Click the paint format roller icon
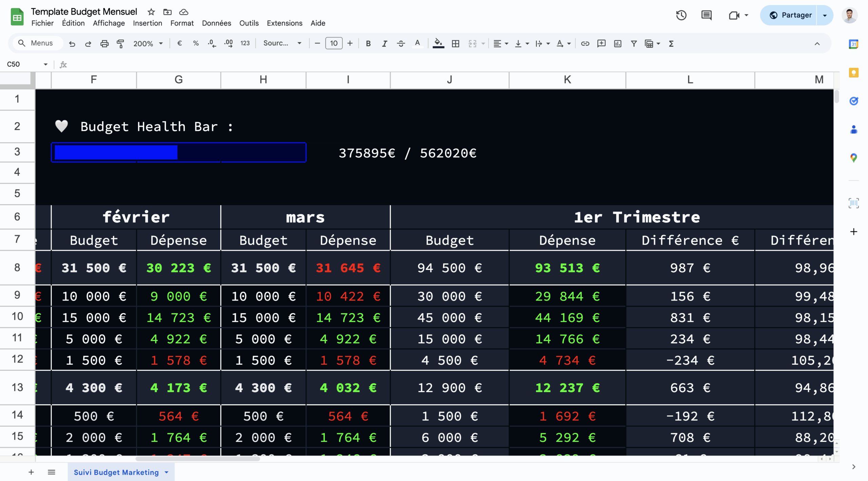 coord(120,43)
